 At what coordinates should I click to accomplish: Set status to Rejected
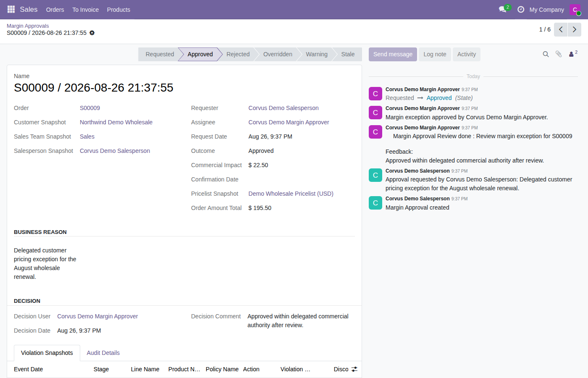[238, 54]
